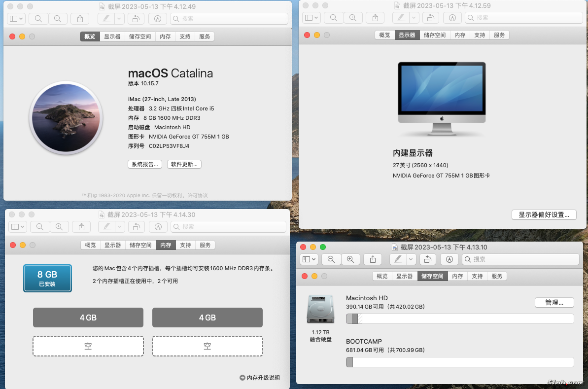Click the 1.12 TB fusion drive icon
The height and width of the screenshot is (389, 588).
tap(320, 309)
